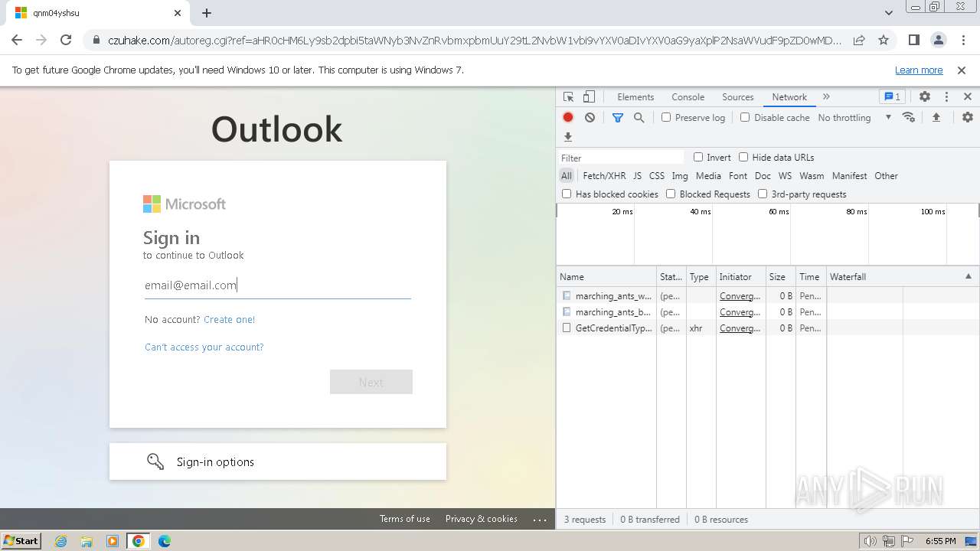
Task: Toggle the device toolbar icon
Action: pos(589,97)
